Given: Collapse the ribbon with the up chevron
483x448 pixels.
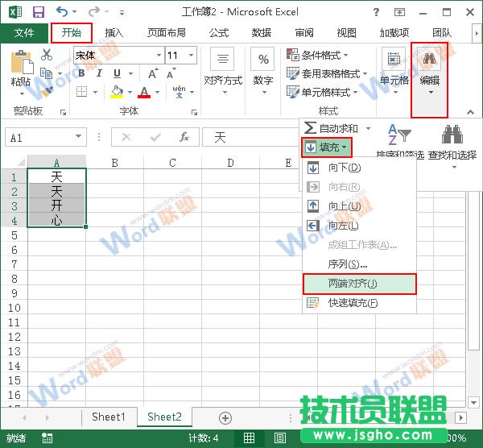Looking at the screenshot, I should coord(470,112).
